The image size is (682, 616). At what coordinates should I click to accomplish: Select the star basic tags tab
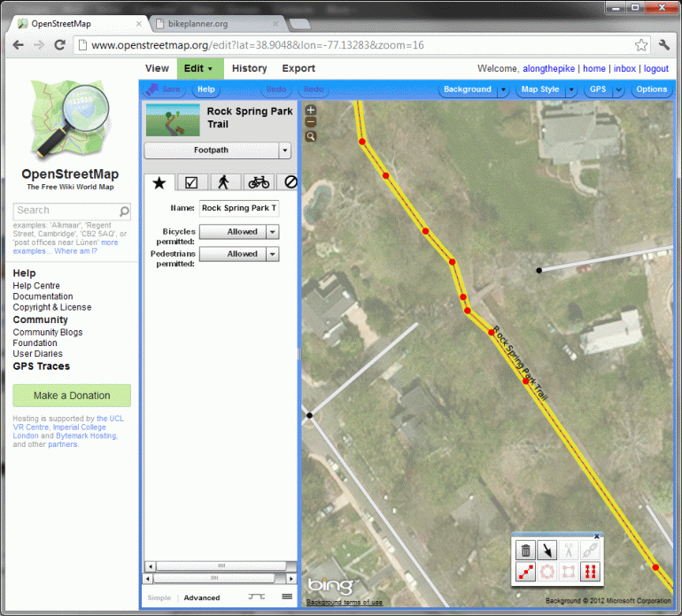click(x=159, y=182)
